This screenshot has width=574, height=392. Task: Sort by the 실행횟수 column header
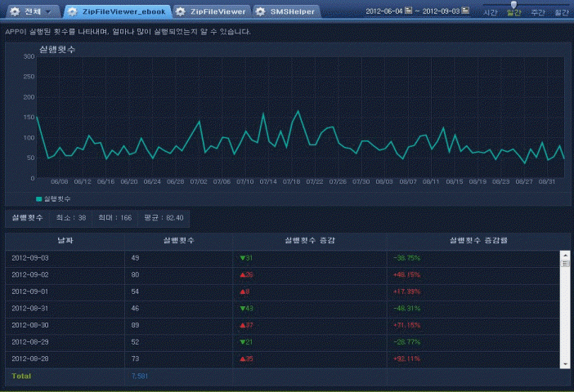coord(178,240)
